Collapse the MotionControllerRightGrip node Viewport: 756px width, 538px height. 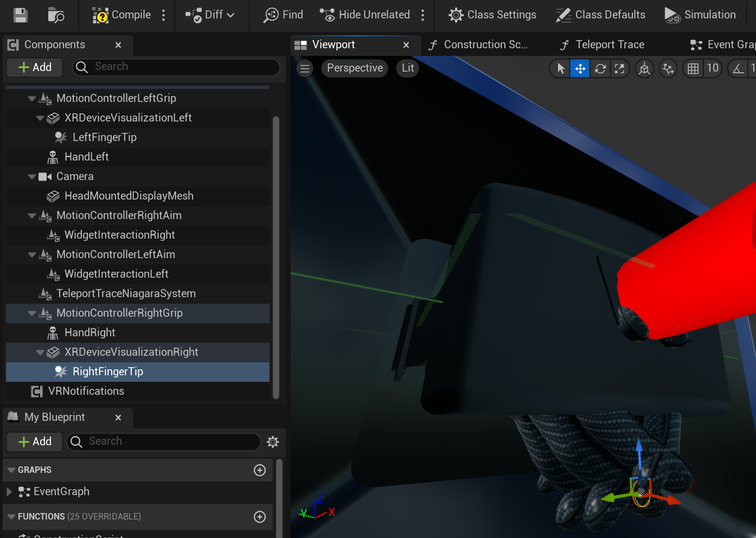coord(32,313)
